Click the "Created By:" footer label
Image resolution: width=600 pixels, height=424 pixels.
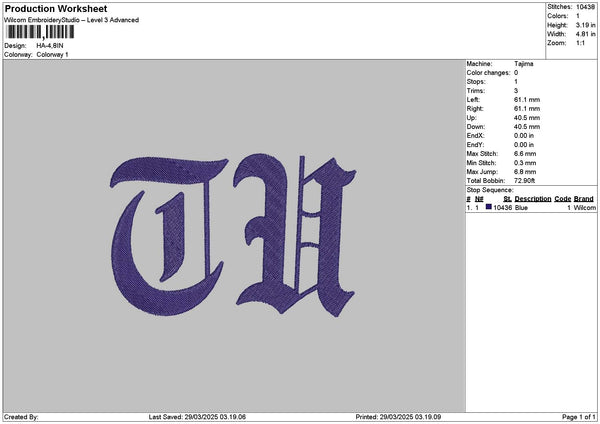(x=21, y=417)
